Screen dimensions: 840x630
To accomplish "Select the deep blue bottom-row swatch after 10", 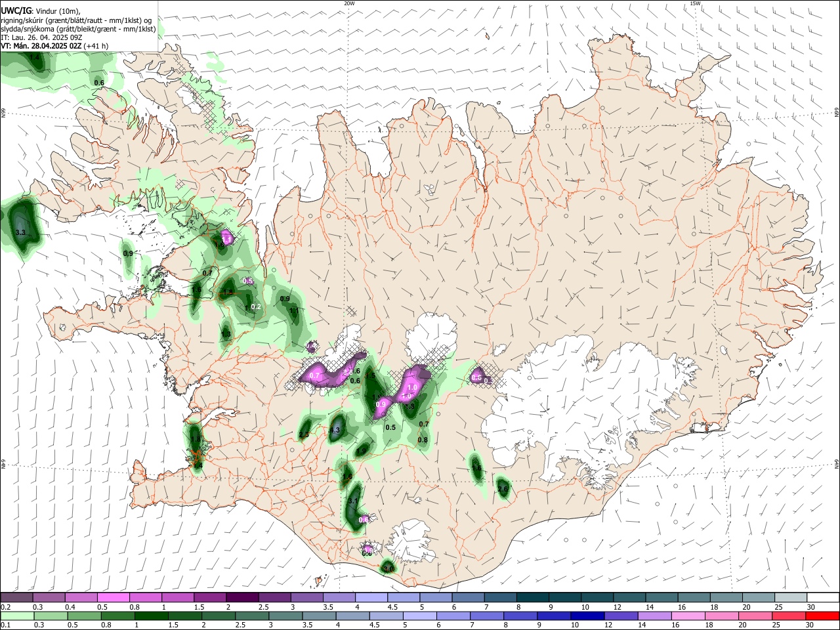I will (587, 616).
